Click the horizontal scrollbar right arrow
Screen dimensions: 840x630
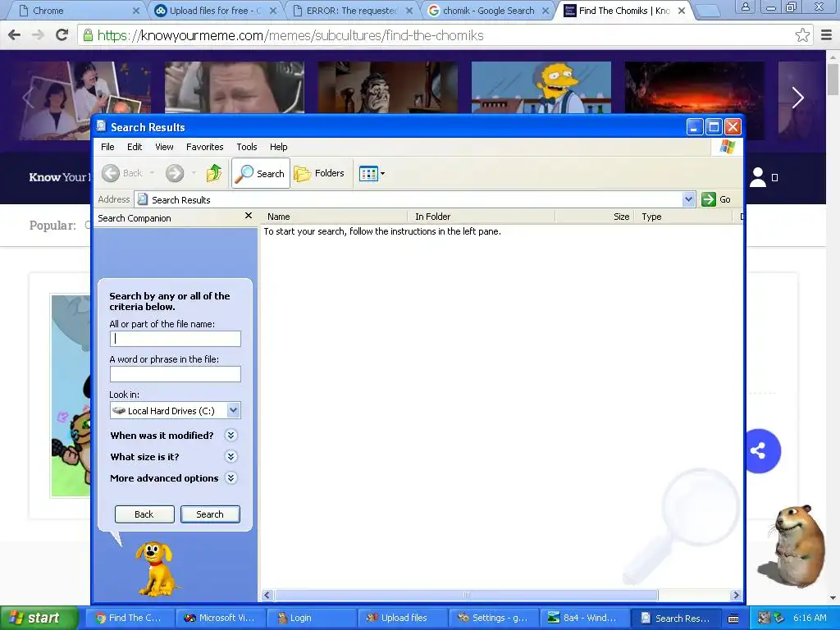pyautogui.click(x=736, y=596)
